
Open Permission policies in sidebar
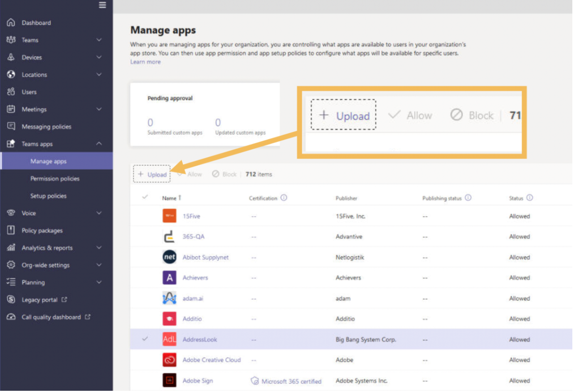pos(55,179)
